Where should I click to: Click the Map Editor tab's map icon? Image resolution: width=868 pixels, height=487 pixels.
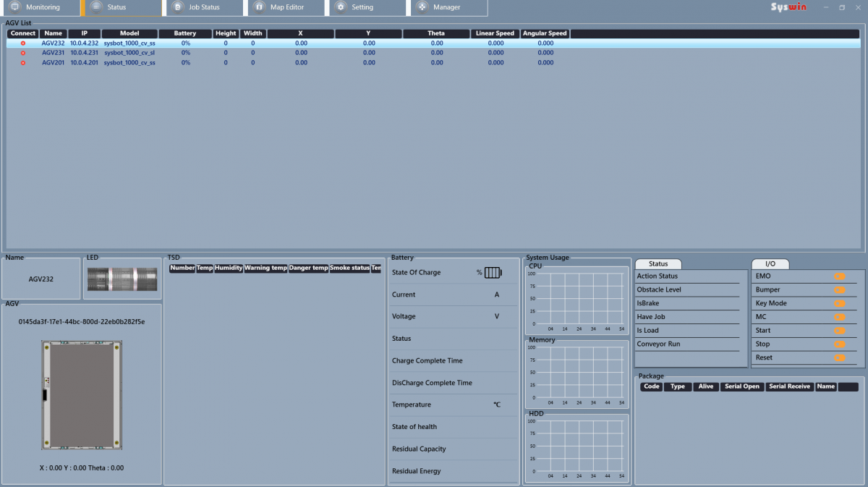tap(260, 7)
